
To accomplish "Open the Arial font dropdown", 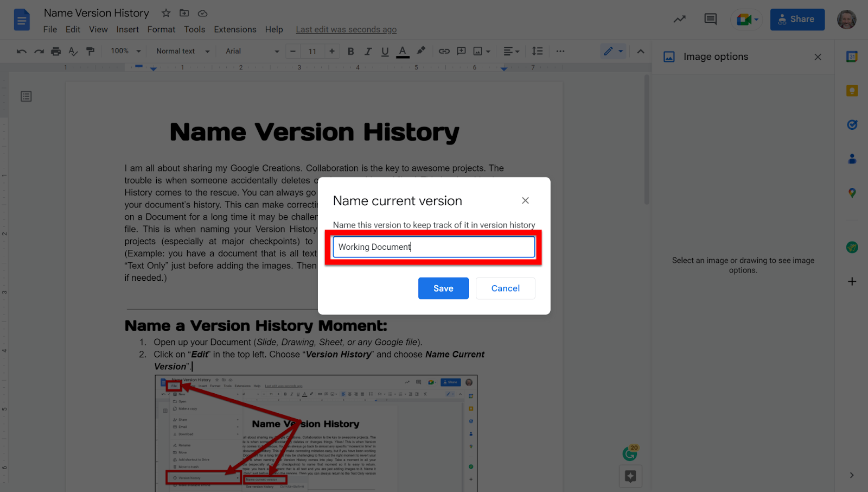I will [252, 51].
